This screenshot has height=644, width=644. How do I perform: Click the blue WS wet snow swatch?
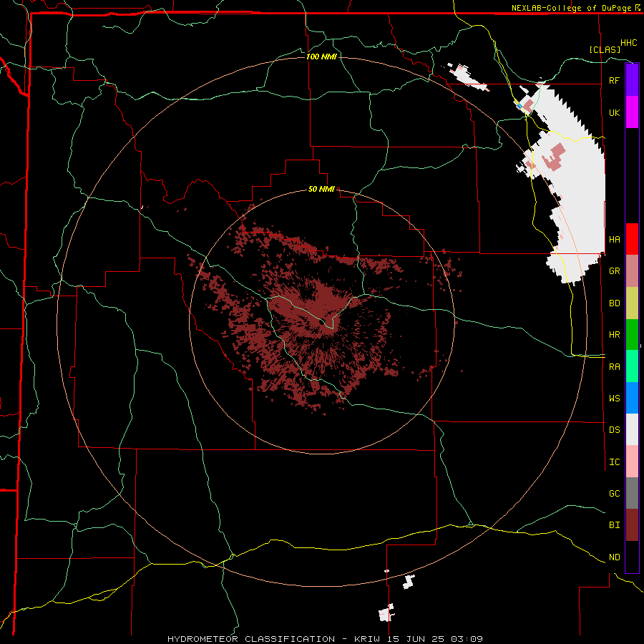click(632, 398)
